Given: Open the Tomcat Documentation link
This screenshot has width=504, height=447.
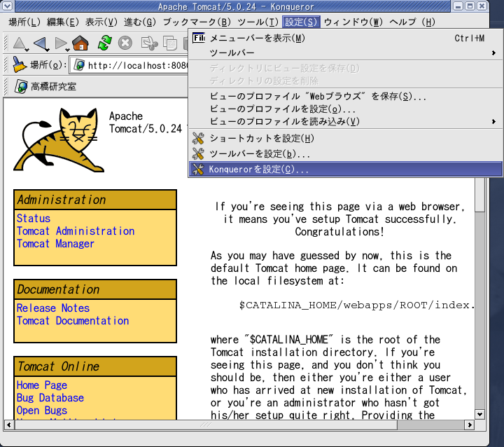Looking at the screenshot, I should [x=73, y=321].
